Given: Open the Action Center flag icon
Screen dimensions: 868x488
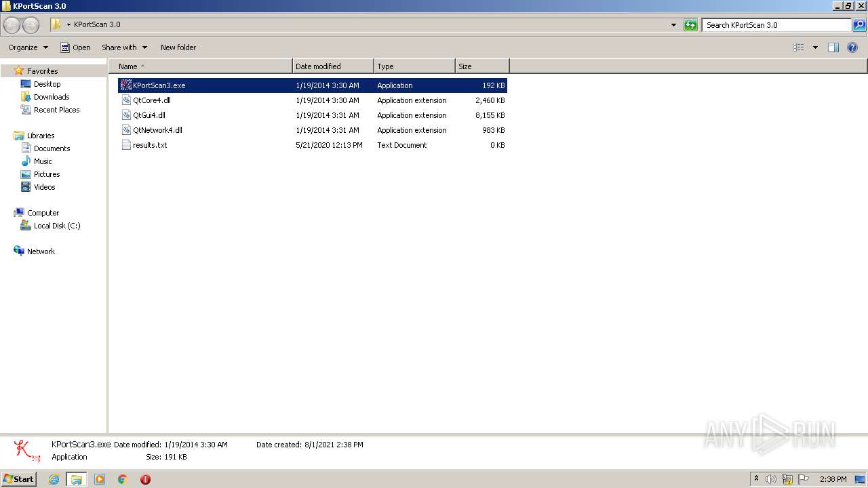Looking at the screenshot, I should coord(804,479).
